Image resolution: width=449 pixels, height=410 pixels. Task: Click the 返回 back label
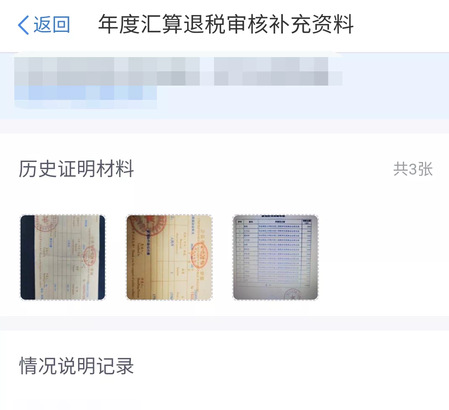(x=52, y=25)
